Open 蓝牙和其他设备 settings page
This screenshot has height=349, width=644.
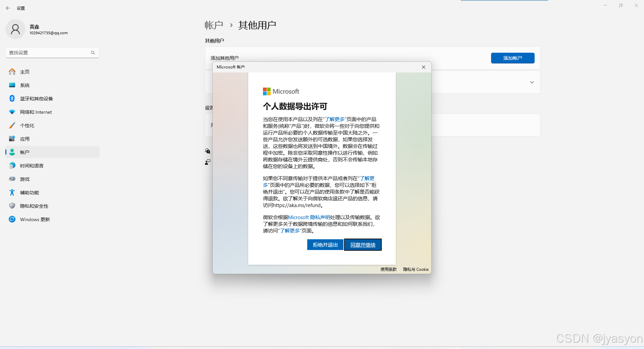pos(52,98)
